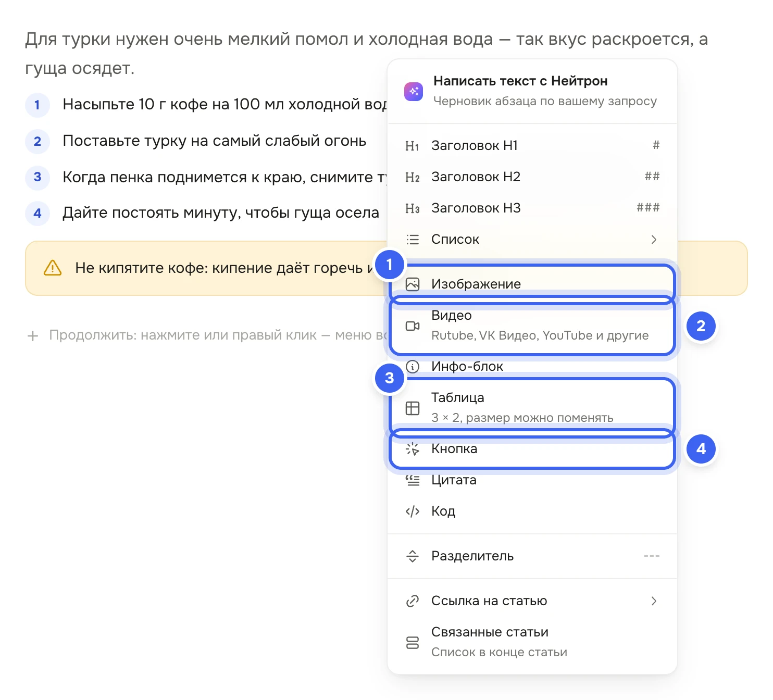
Task: Click step number 2 badge in list
Action: 38,142
